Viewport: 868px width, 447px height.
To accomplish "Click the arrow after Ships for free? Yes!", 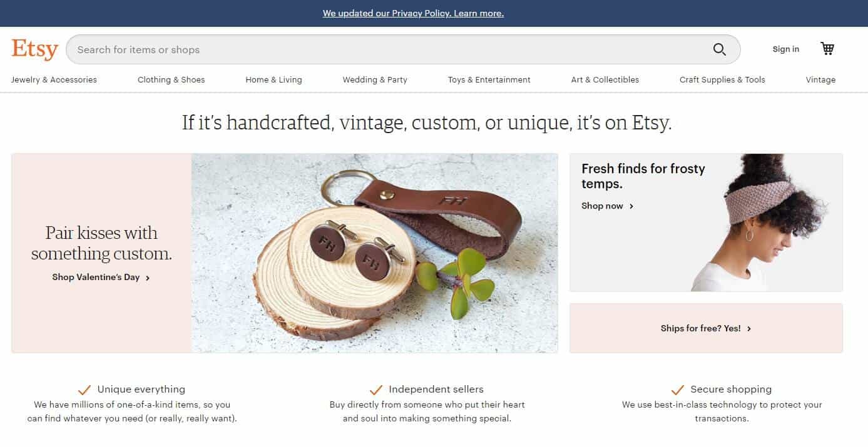I will (749, 329).
